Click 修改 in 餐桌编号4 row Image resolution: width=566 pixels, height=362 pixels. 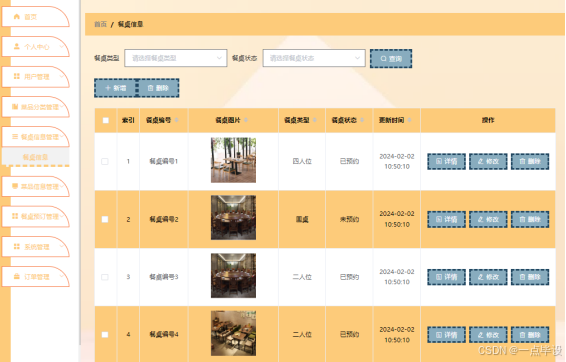(x=488, y=335)
